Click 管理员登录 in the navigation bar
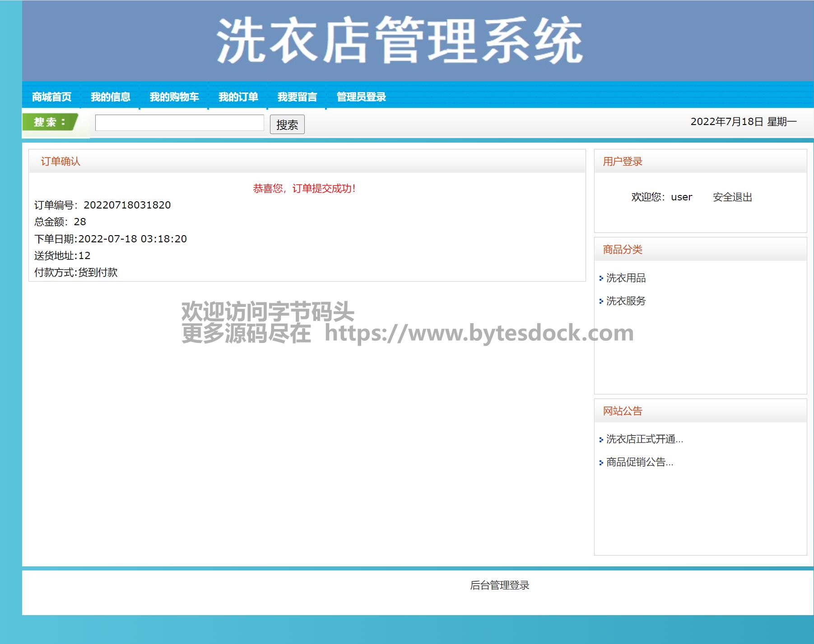 click(x=361, y=97)
